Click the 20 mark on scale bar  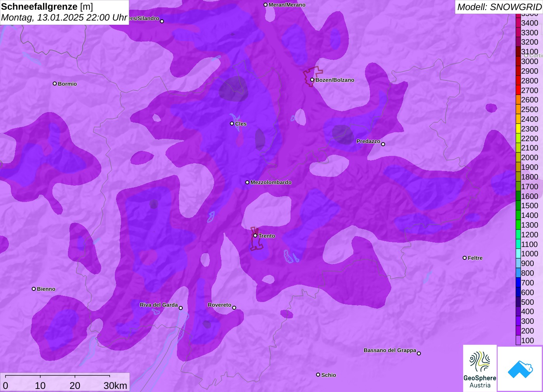pos(75,385)
